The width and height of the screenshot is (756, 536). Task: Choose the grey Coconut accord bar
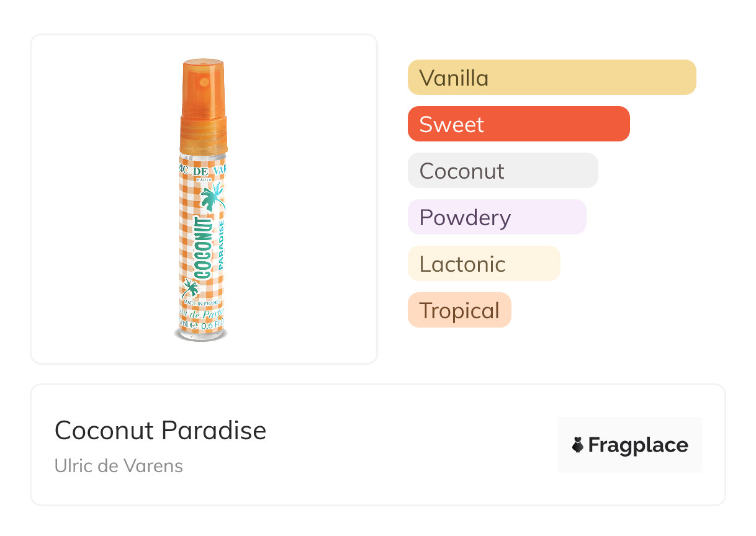(503, 171)
